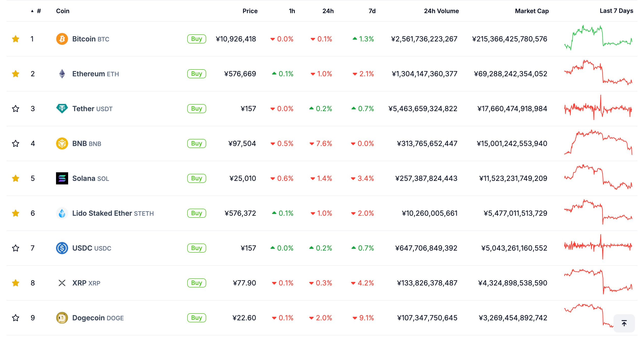Open Lido Staked Ether's 7-day sparkline
The width and height of the screenshot is (644, 337).
(598, 212)
